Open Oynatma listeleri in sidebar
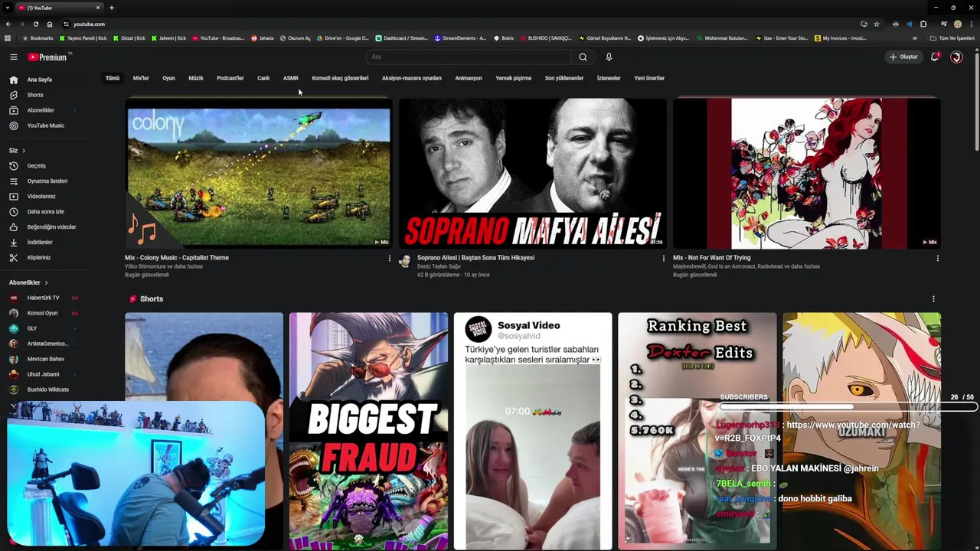The image size is (980, 551). (47, 181)
